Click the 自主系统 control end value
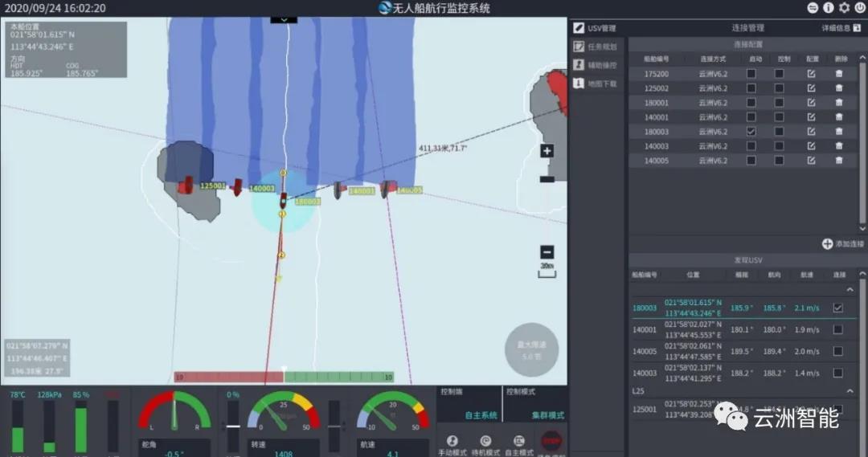Viewport: 868px width, 457px height. pyautogui.click(x=481, y=415)
